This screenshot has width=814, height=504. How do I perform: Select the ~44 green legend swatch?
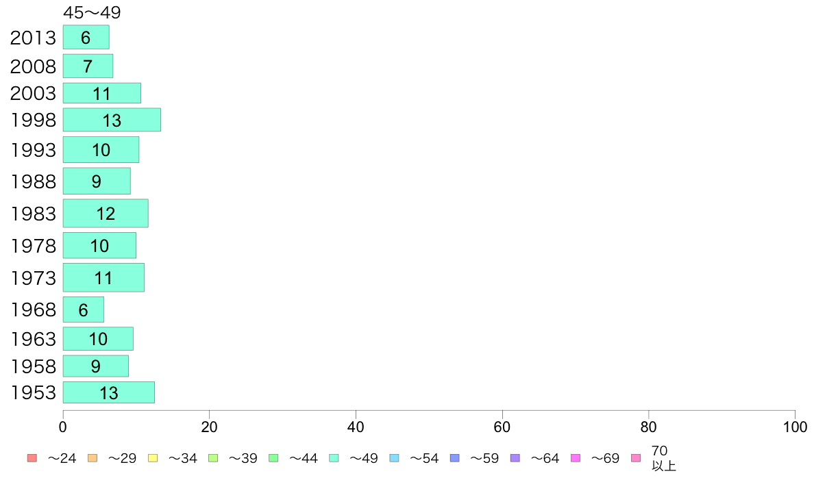[273, 458]
